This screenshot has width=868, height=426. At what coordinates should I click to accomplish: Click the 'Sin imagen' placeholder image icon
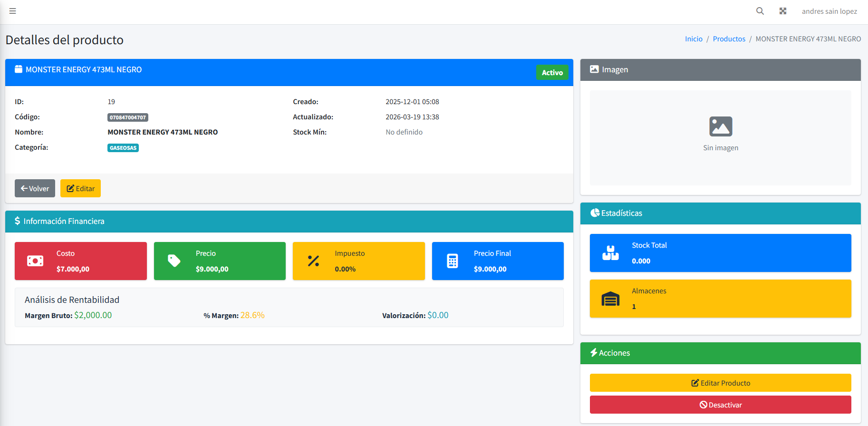(721, 126)
